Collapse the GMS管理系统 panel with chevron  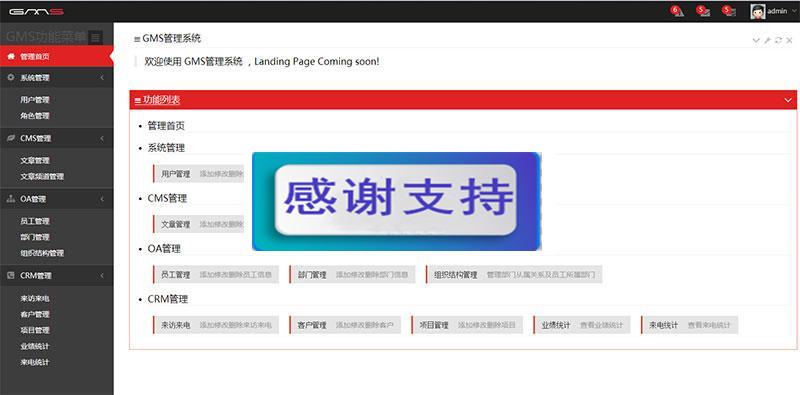756,40
